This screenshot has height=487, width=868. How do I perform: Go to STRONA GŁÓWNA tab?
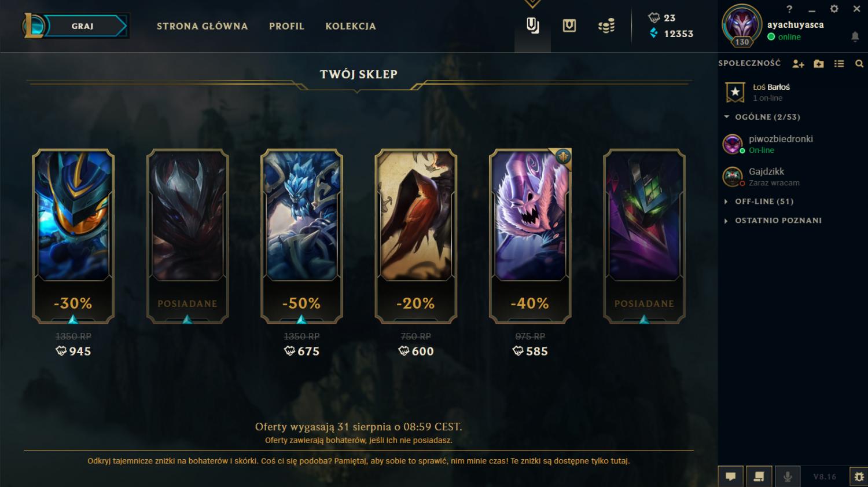point(202,26)
